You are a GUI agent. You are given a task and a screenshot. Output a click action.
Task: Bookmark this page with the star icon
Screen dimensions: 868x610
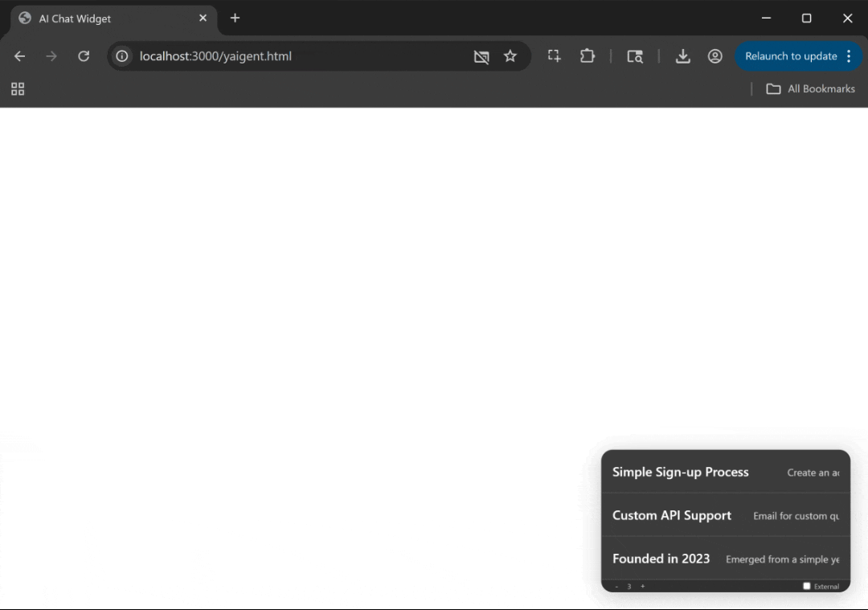pyautogui.click(x=510, y=56)
